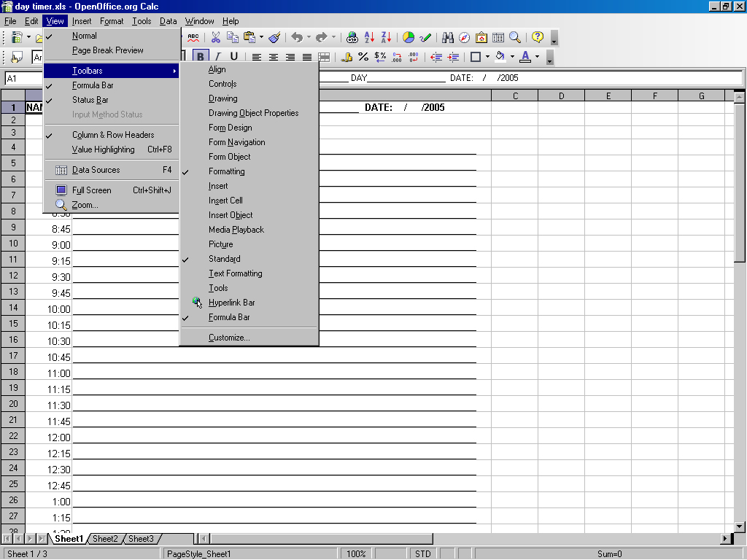Click the Undo arrow icon
The image size is (747, 560).
[298, 38]
